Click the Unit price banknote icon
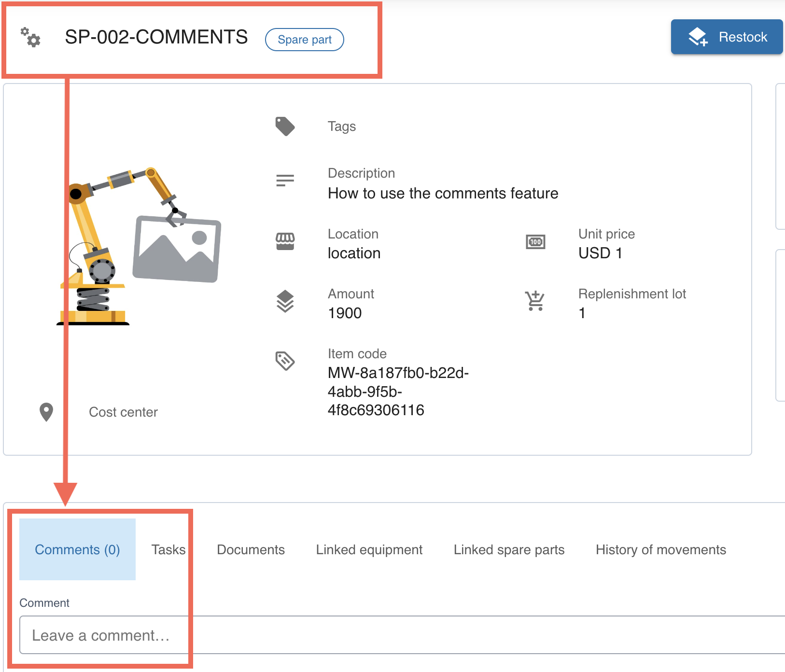This screenshot has width=785, height=672. [535, 242]
